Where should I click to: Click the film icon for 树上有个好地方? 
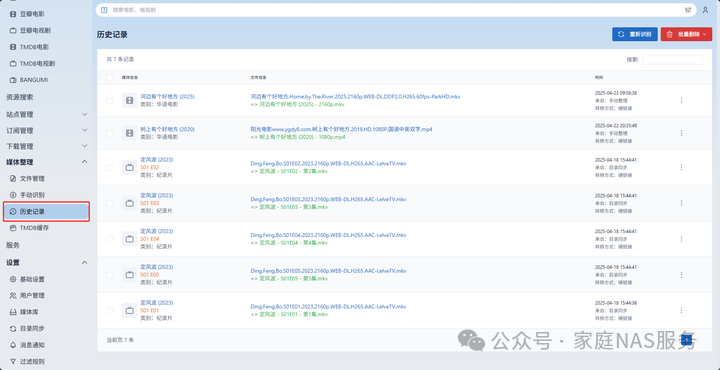pyautogui.click(x=129, y=133)
